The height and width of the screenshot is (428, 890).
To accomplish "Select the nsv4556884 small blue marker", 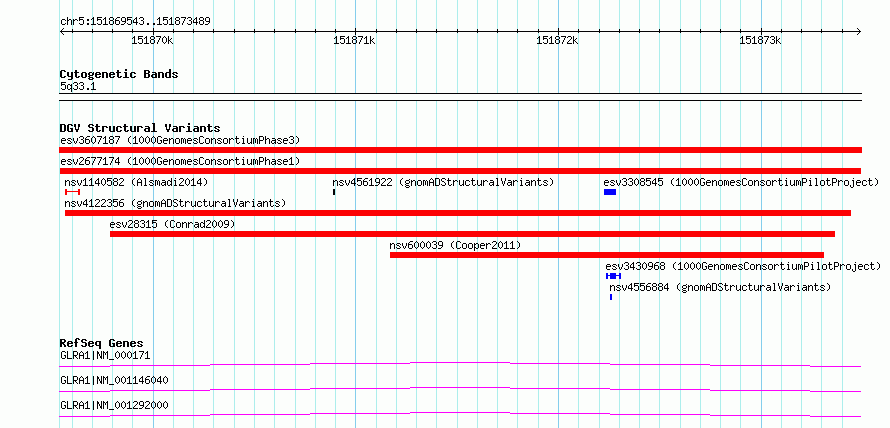I will tap(611, 297).
